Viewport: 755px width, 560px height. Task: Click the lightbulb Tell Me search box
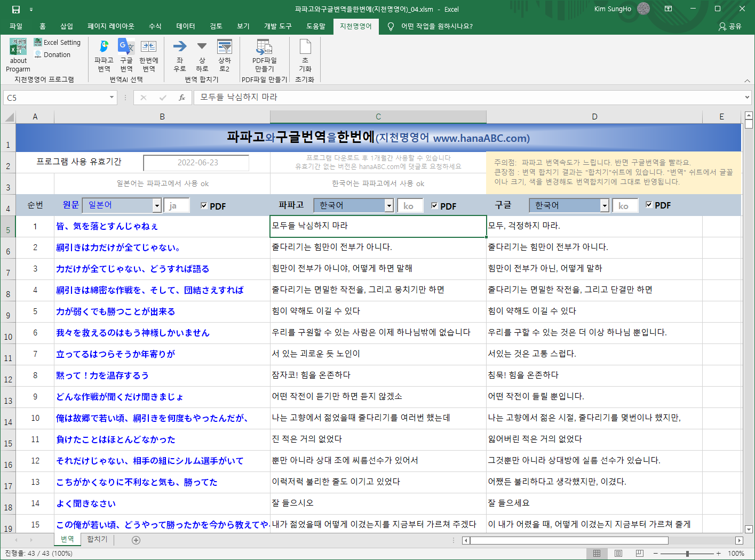coord(430,26)
